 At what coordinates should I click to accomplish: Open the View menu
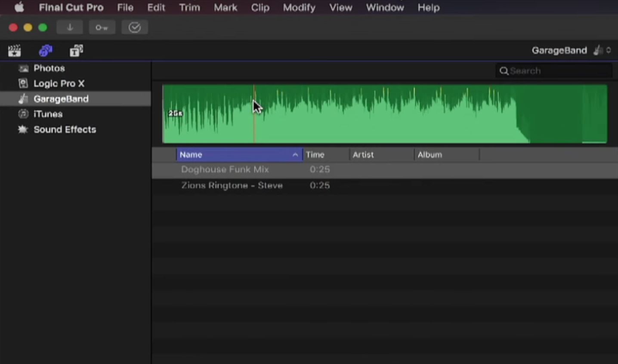click(x=340, y=7)
